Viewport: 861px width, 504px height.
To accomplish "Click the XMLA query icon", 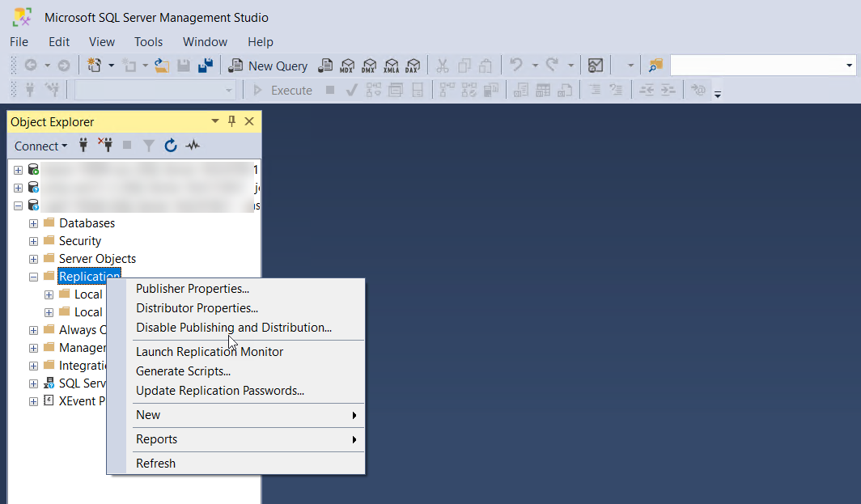I will point(391,66).
